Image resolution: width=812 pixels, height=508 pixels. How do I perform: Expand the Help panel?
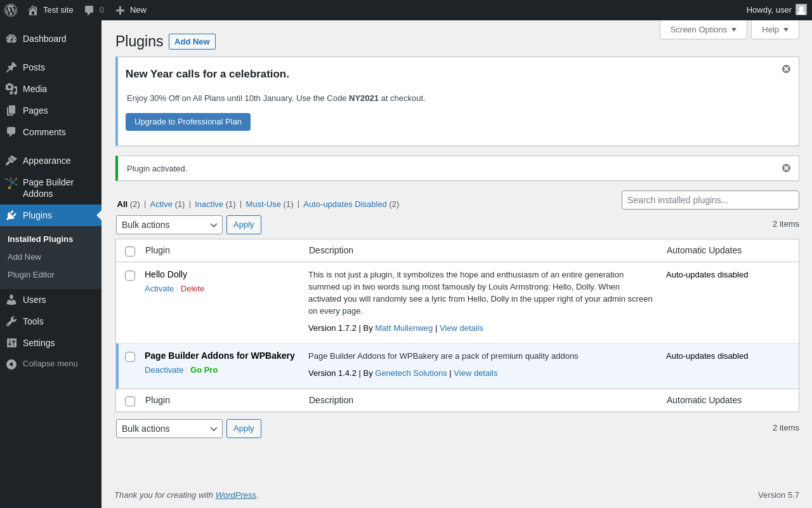pyautogui.click(x=775, y=29)
